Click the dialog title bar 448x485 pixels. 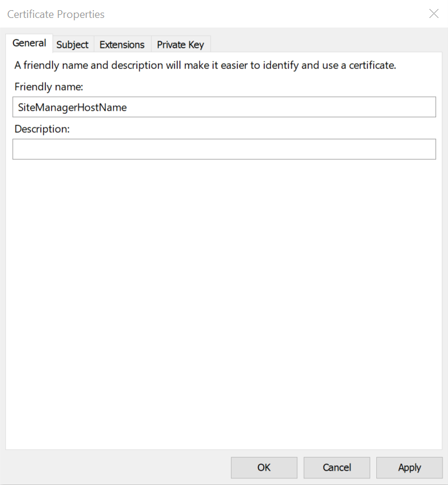click(x=239, y=13)
